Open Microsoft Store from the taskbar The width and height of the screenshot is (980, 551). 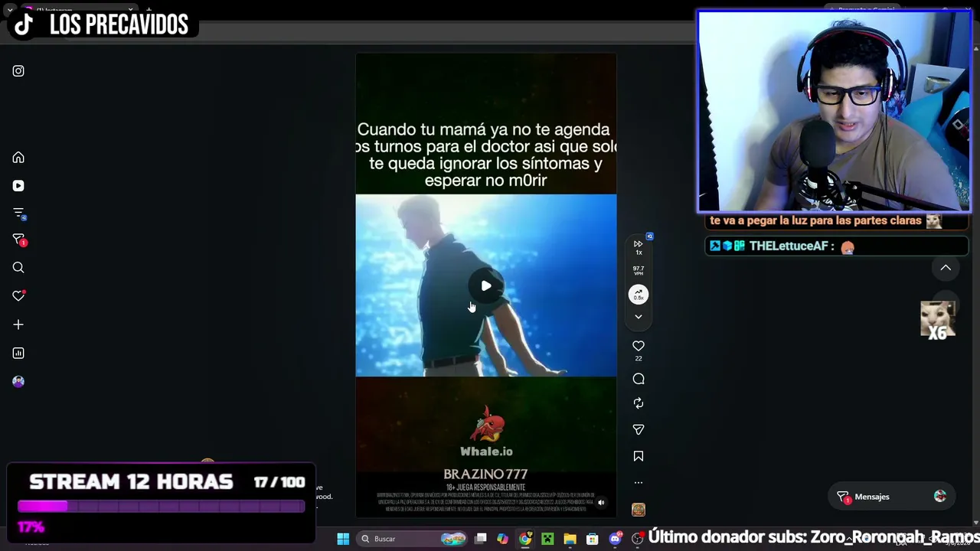[x=592, y=539]
